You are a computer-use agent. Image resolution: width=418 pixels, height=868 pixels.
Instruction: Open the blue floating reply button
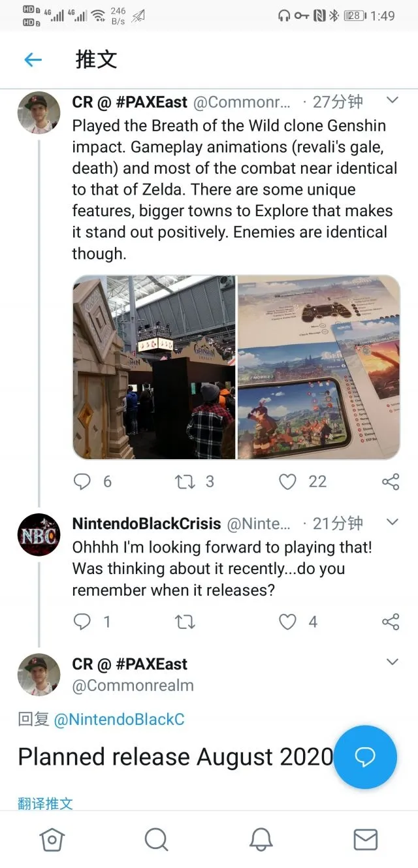tap(365, 756)
